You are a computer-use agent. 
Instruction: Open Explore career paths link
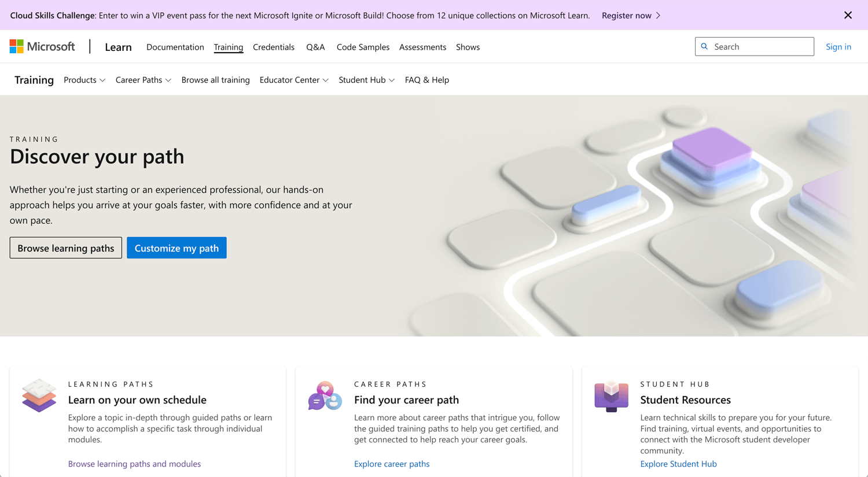point(392,464)
